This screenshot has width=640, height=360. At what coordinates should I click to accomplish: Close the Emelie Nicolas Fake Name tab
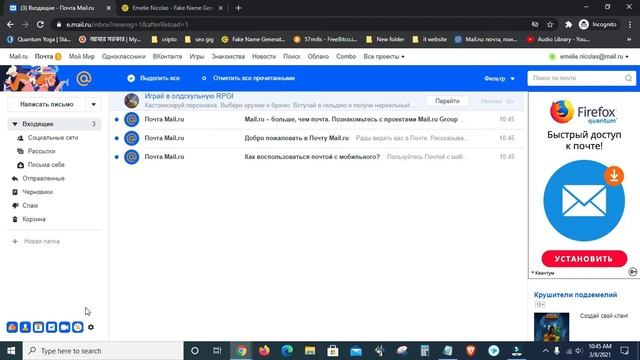220,8
